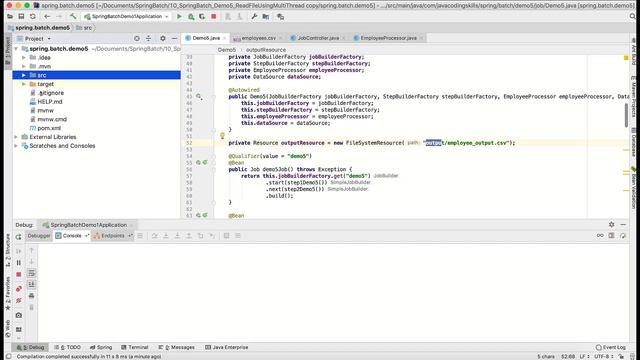Expand the .idea folder
Screen dimensions: 640x360
point(24,58)
